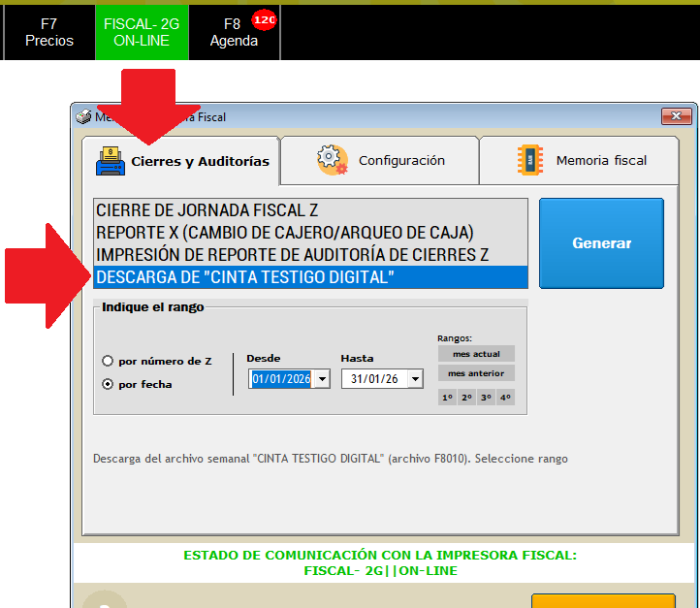Click the blue Generar button
700x608 pixels.
coord(601,243)
